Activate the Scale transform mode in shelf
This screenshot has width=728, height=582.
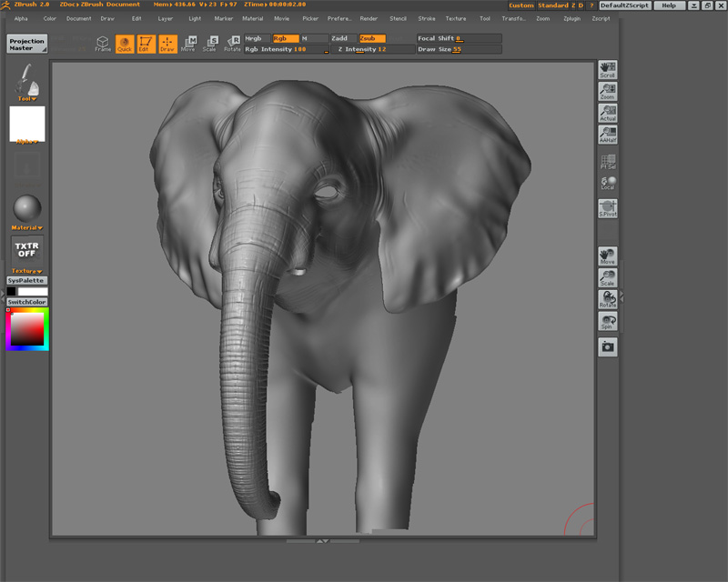pyautogui.click(x=210, y=44)
